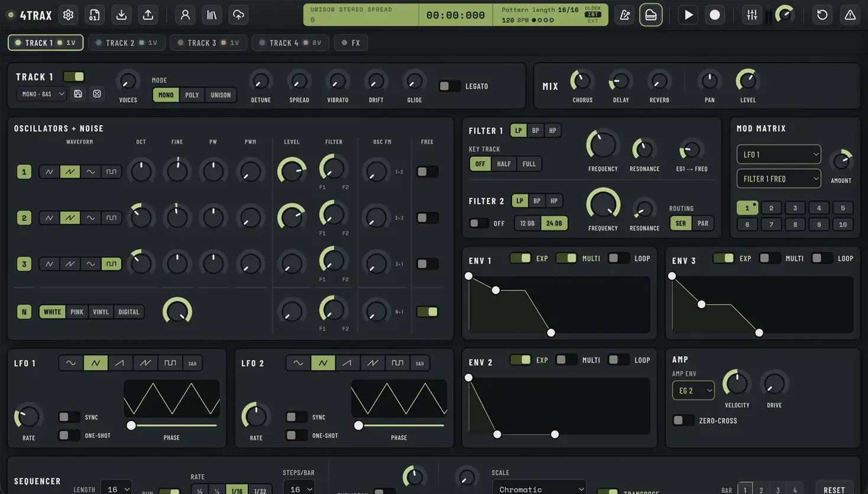Select the ramp shape for LFO 2
868x494 pixels.
348,363
